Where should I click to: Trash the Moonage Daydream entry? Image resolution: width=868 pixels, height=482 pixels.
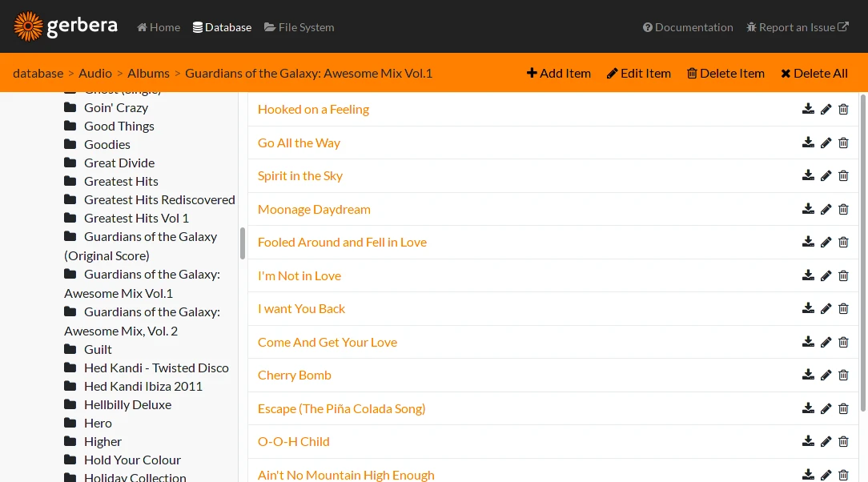(x=843, y=209)
